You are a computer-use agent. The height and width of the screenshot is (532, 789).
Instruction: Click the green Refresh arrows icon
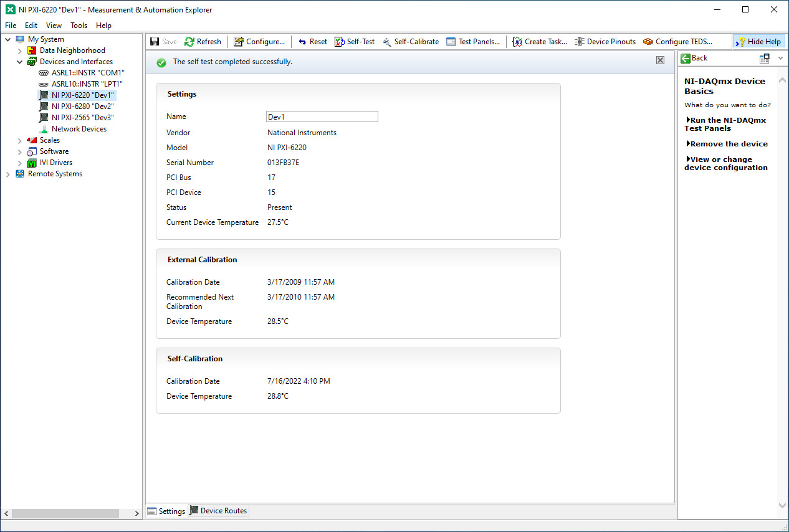[x=189, y=42]
